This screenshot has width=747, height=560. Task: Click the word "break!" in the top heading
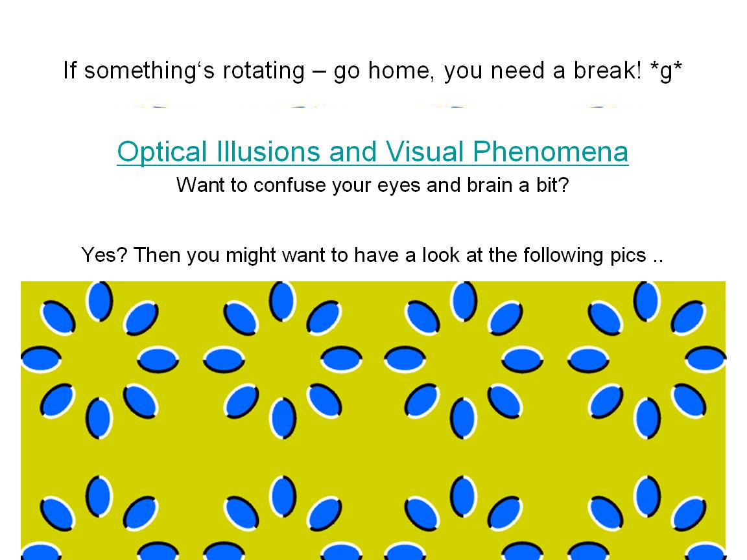(x=608, y=70)
